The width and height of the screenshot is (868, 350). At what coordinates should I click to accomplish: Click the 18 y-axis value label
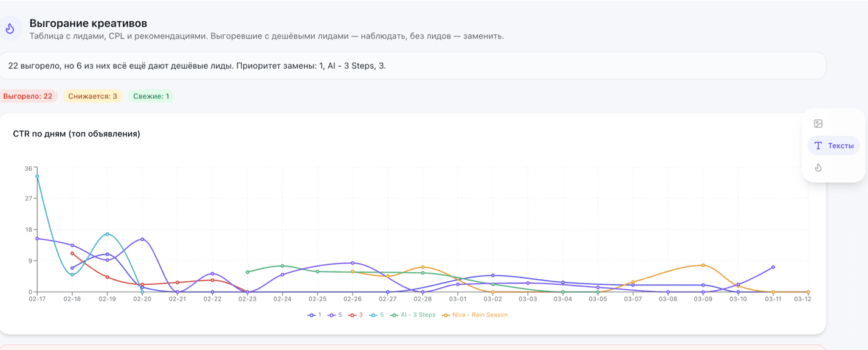pos(29,229)
